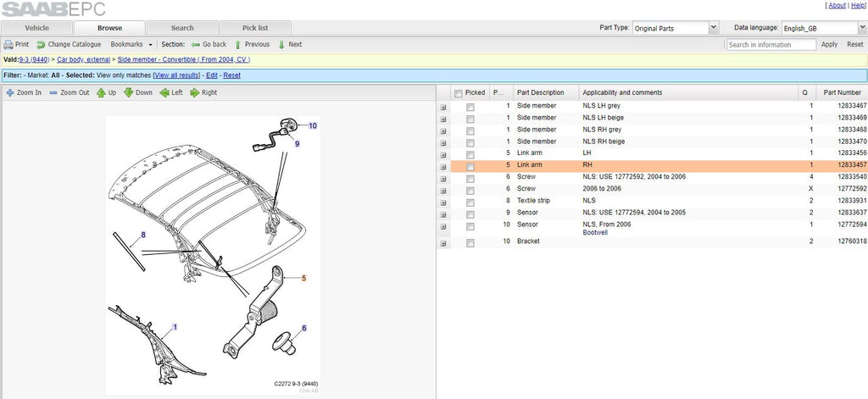Go back to previous section

[x=209, y=44]
